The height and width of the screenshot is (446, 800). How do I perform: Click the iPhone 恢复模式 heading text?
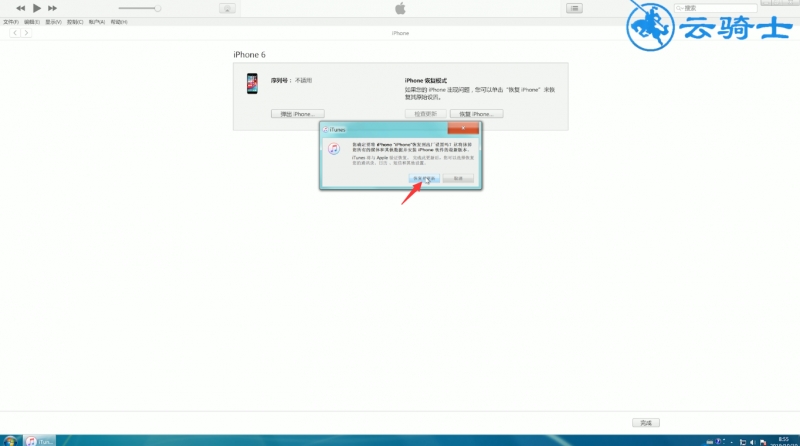pyautogui.click(x=426, y=81)
